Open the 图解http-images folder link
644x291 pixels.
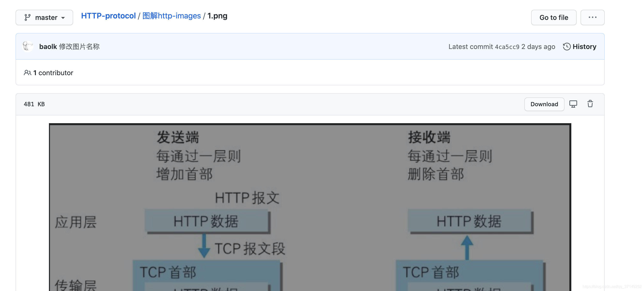(172, 16)
